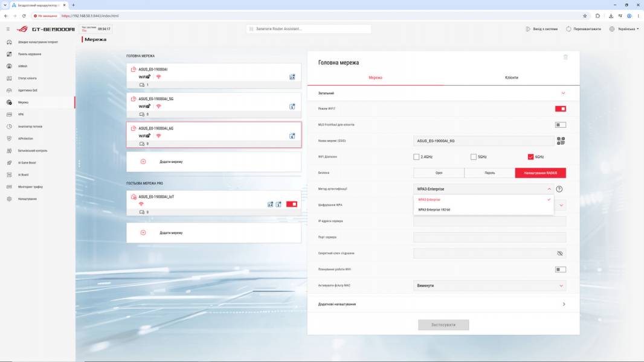Screen dimensions: 644x362
Task: Click the Застосувати apply button
Action: [443, 325]
